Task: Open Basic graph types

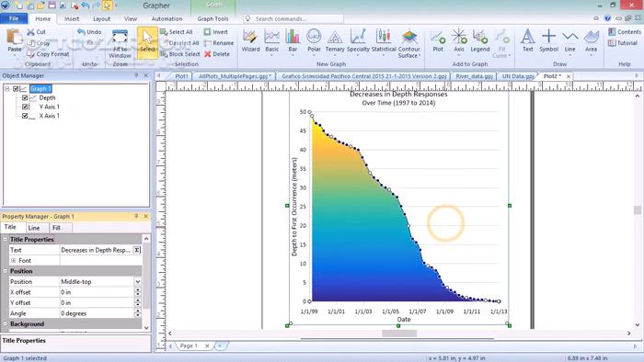Action: [272, 42]
